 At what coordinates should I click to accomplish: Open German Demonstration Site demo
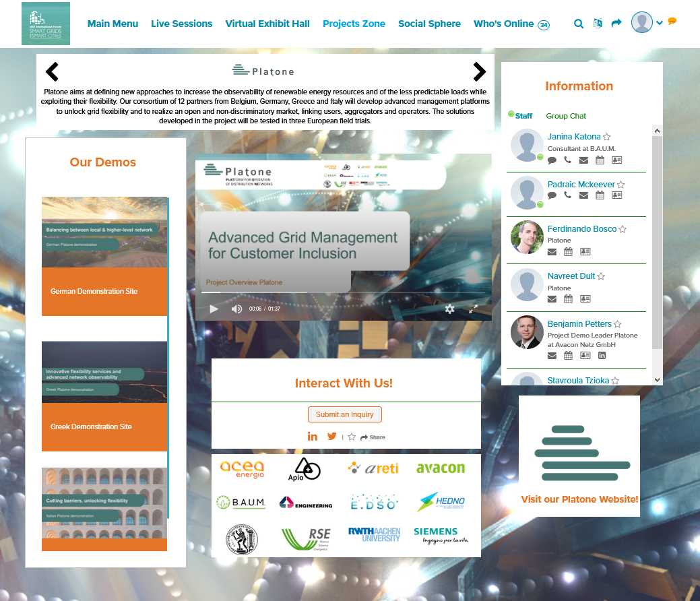tap(104, 256)
